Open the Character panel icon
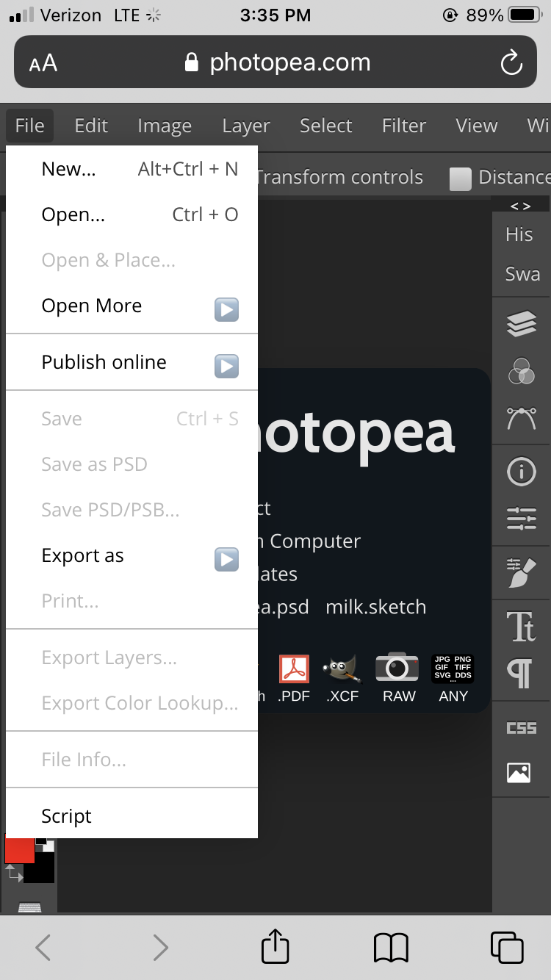 (522, 626)
